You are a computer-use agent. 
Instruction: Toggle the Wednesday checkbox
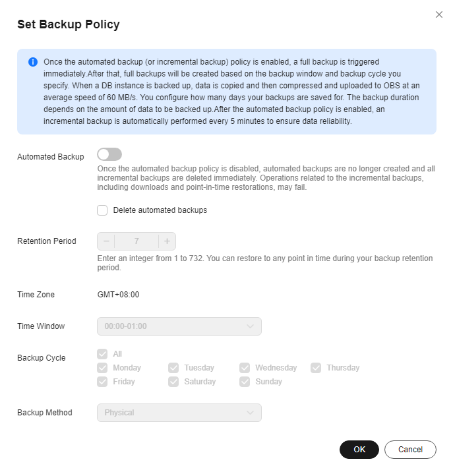pyautogui.click(x=245, y=368)
